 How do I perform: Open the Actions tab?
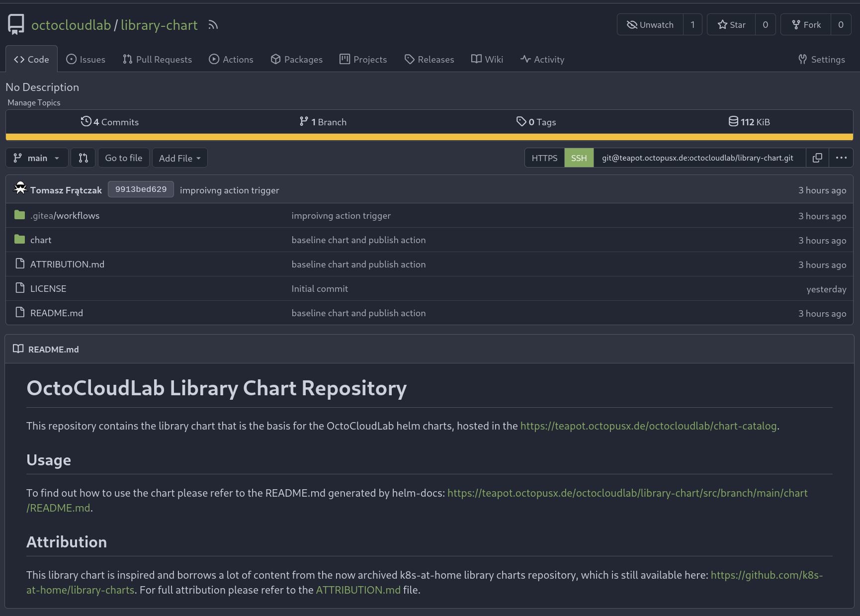(x=231, y=59)
